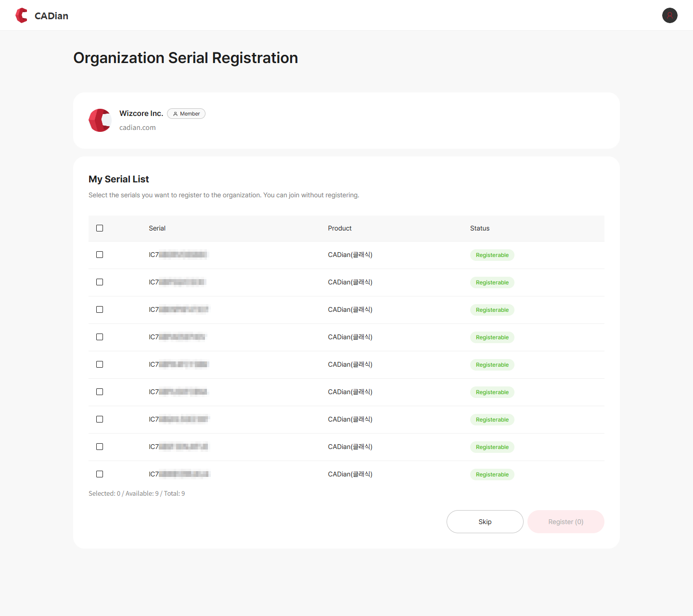Image resolution: width=693 pixels, height=616 pixels.
Task: Click the CADian logo in the header
Action: pyautogui.click(x=42, y=15)
